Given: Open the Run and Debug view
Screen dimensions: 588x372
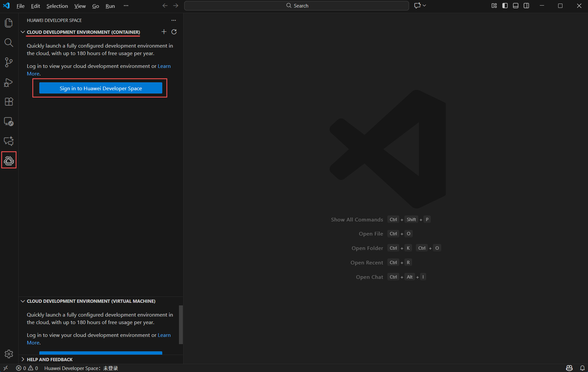Looking at the screenshot, I should [9, 82].
